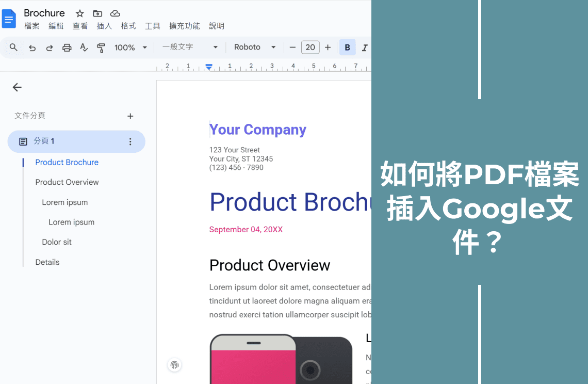The image size is (588, 384).
Task: Go to nested Lorem ipsum outline entry
Action: 71,222
